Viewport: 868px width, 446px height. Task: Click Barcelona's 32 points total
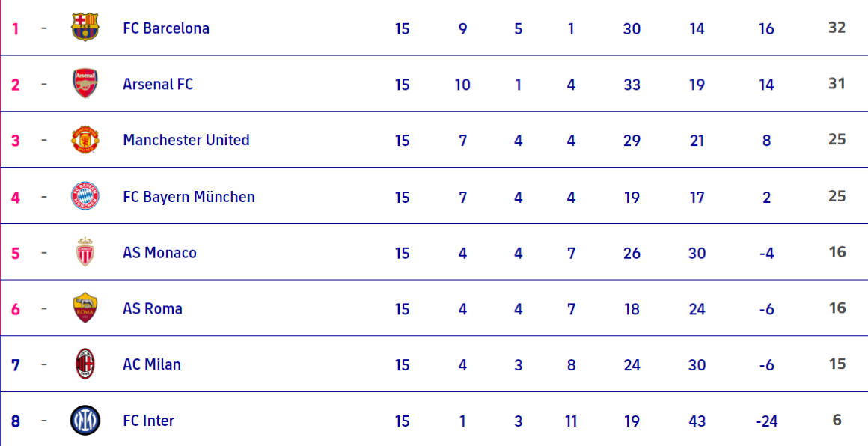coord(837,28)
